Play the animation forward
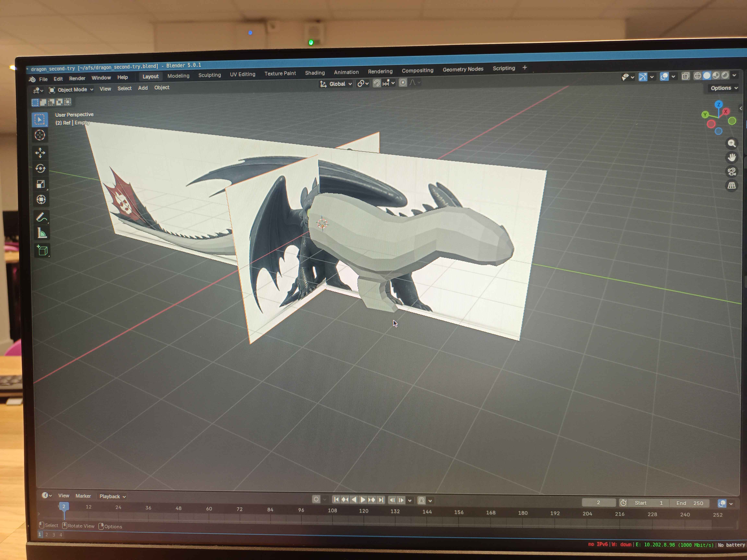The height and width of the screenshot is (560, 747). click(363, 500)
